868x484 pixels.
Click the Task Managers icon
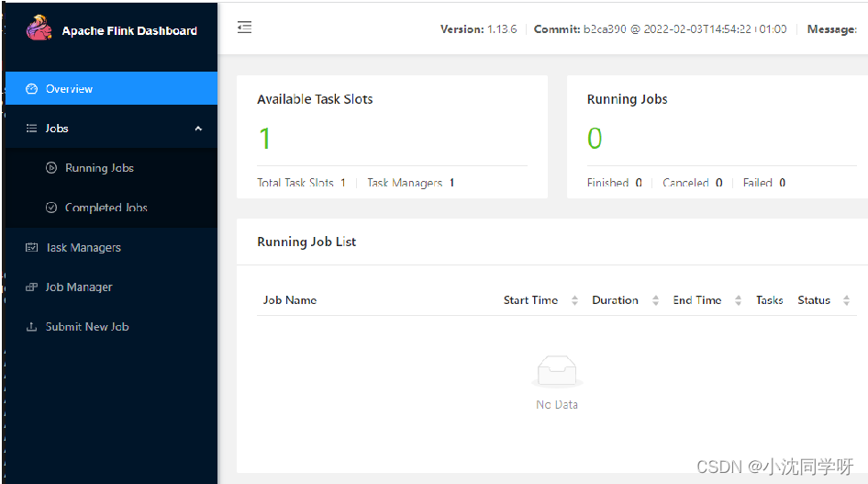31,247
